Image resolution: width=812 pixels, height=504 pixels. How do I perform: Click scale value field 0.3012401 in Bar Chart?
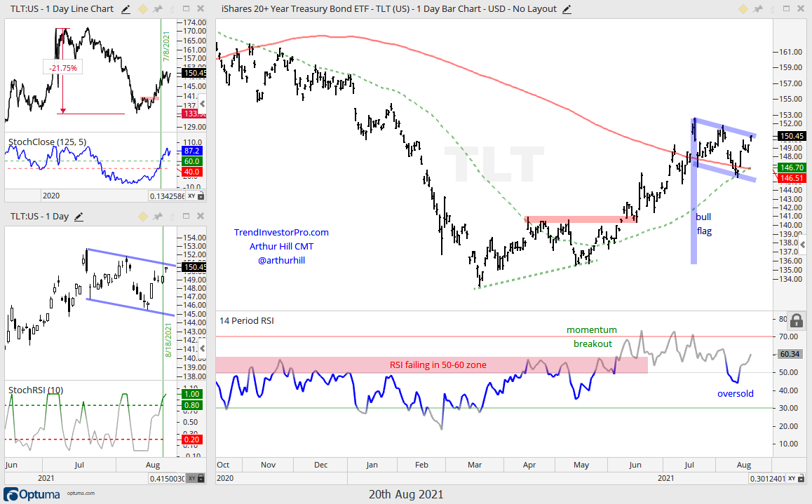click(x=767, y=479)
